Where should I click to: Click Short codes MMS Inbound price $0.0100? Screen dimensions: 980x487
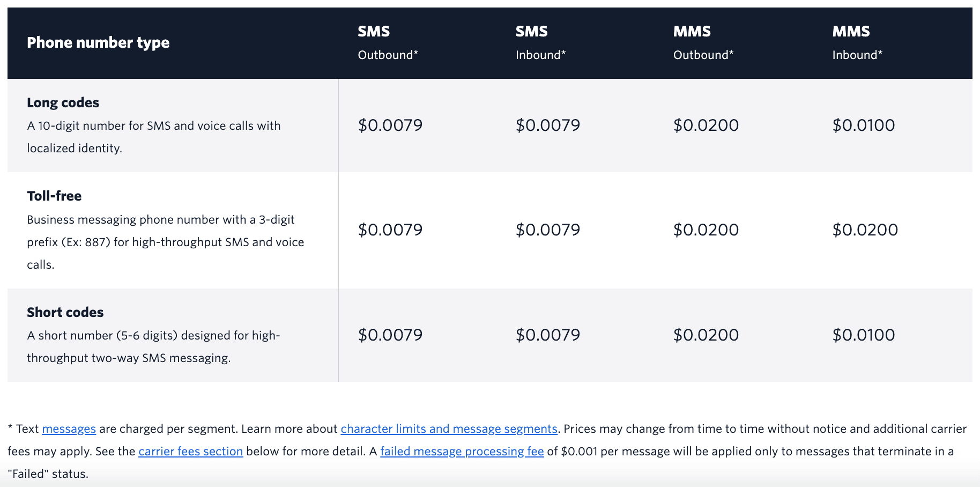(x=863, y=335)
